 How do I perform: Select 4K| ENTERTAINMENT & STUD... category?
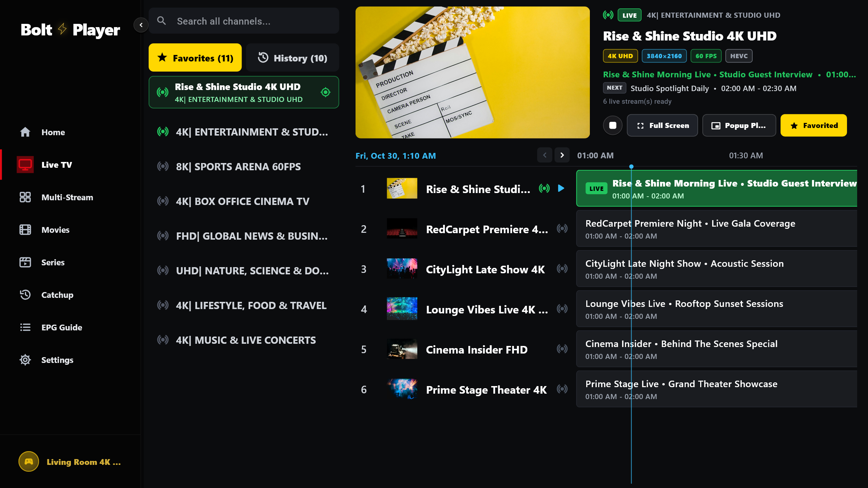click(x=244, y=132)
